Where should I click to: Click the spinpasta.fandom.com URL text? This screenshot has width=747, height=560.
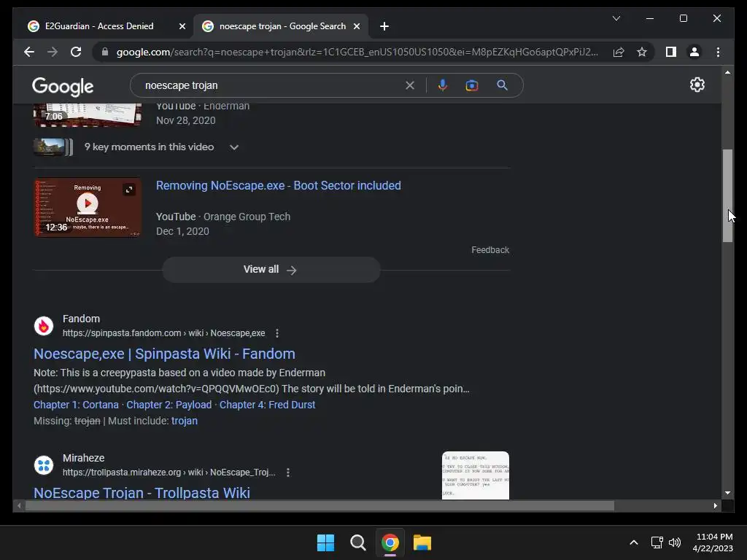pyautogui.click(x=163, y=333)
